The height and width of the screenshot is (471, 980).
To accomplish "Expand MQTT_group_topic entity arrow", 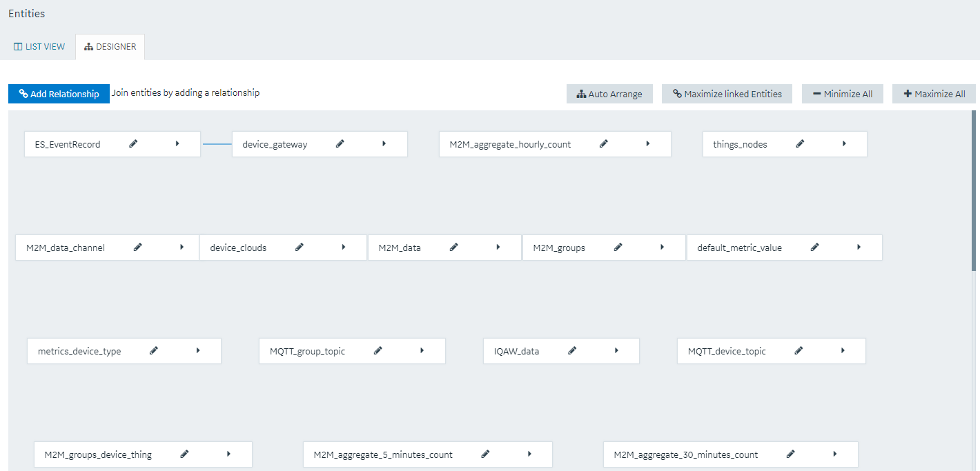I will [x=422, y=350].
